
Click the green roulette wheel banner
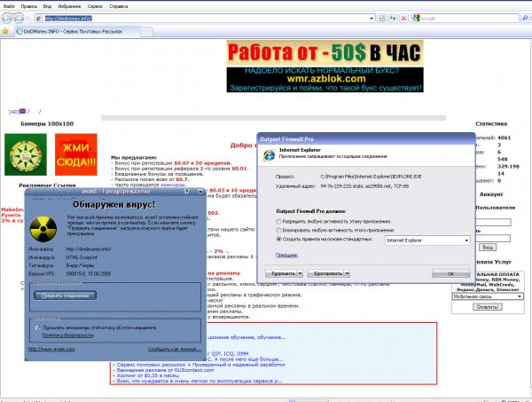(x=26, y=154)
